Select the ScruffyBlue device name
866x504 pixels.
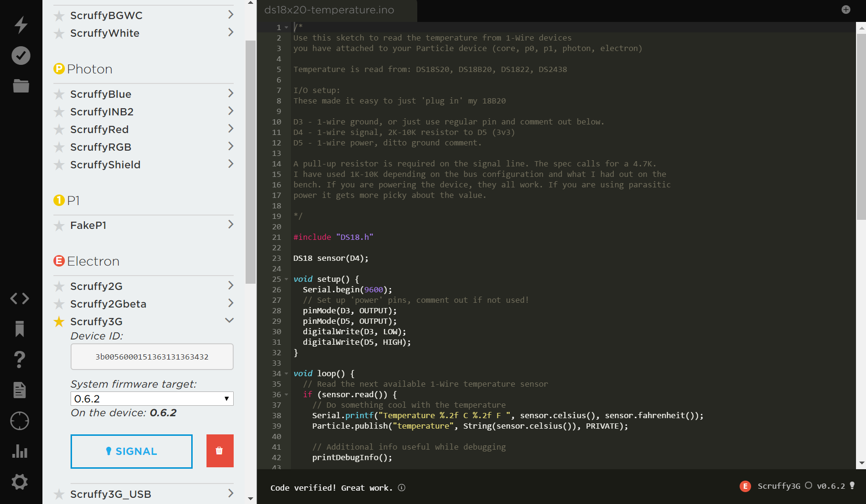pyautogui.click(x=101, y=94)
